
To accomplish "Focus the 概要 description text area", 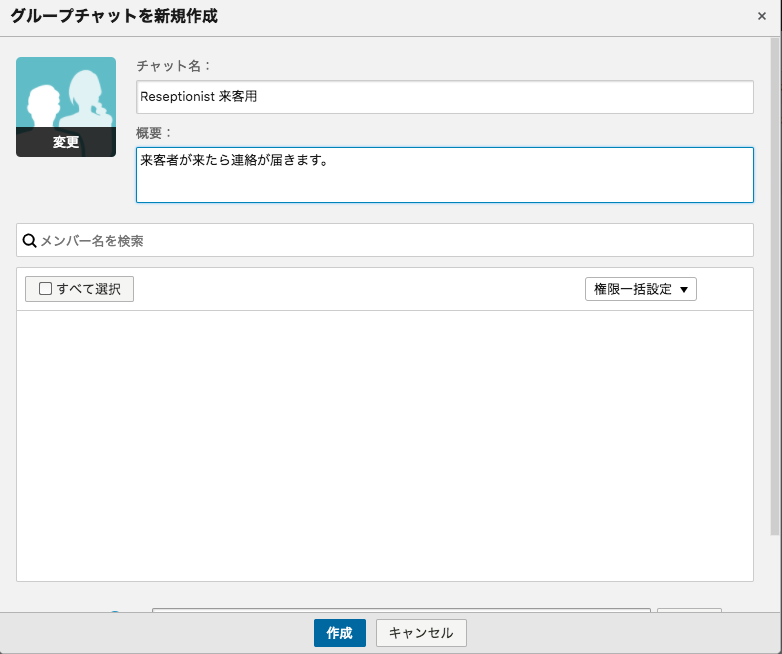I will (x=444, y=175).
